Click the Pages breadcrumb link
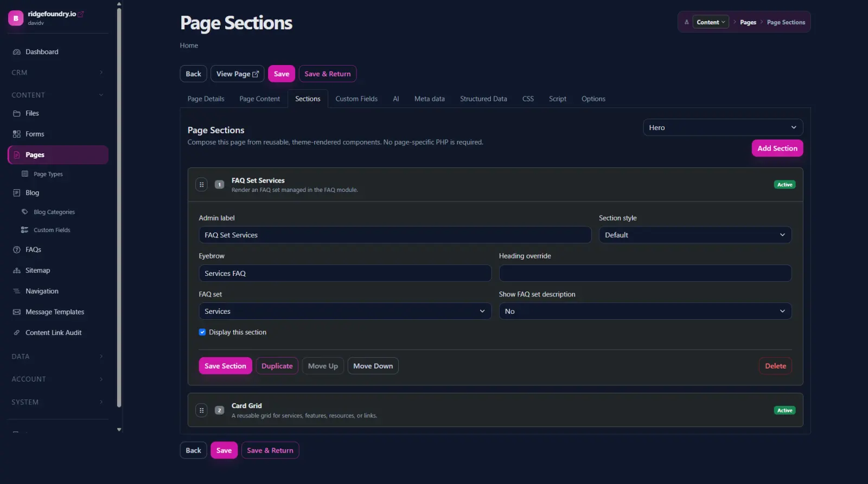The height and width of the screenshot is (484, 868). pyautogui.click(x=748, y=22)
